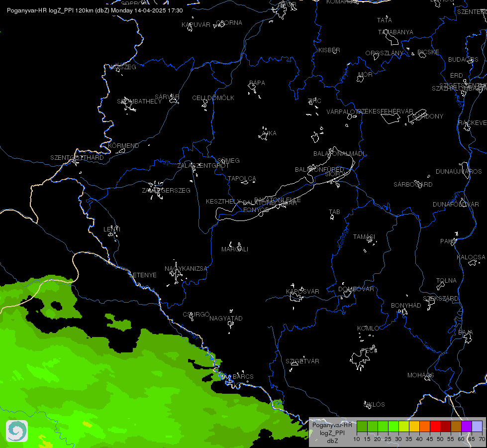This screenshot has width=487, height=448.
Task: Click the TAMÁSI city label
Action: point(364,237)
